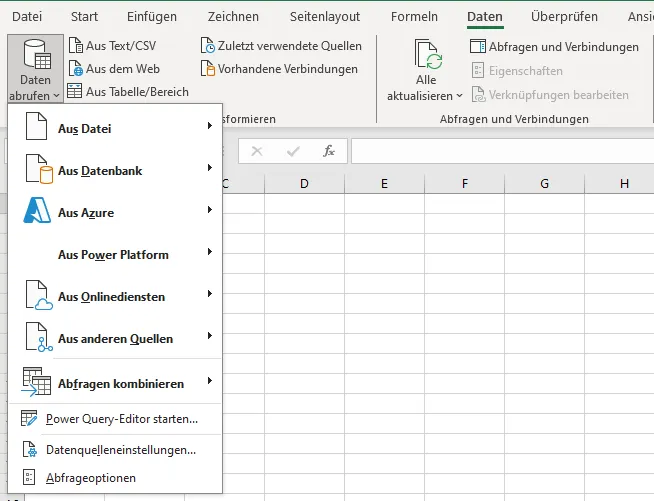
Task: Click the Aus anderen Quellen icon
Action: click(39, 337)
